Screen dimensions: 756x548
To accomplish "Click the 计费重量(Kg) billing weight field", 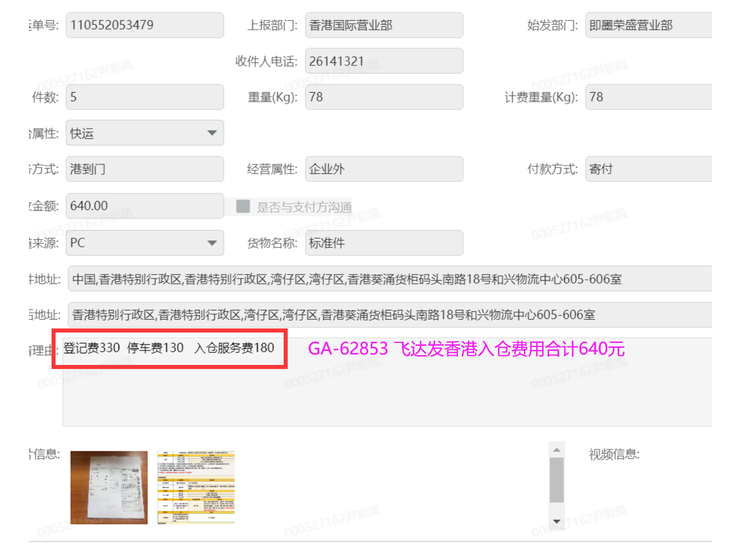I will click(x=648, y=97).
